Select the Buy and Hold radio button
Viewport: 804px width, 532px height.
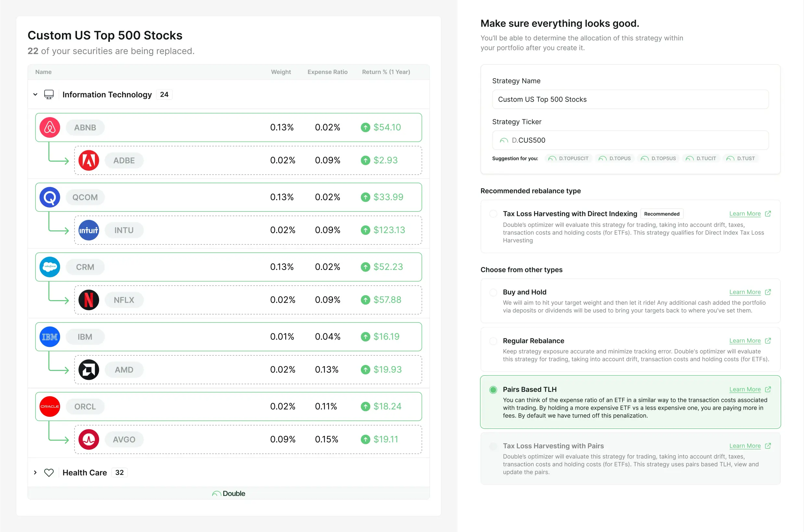493,292
